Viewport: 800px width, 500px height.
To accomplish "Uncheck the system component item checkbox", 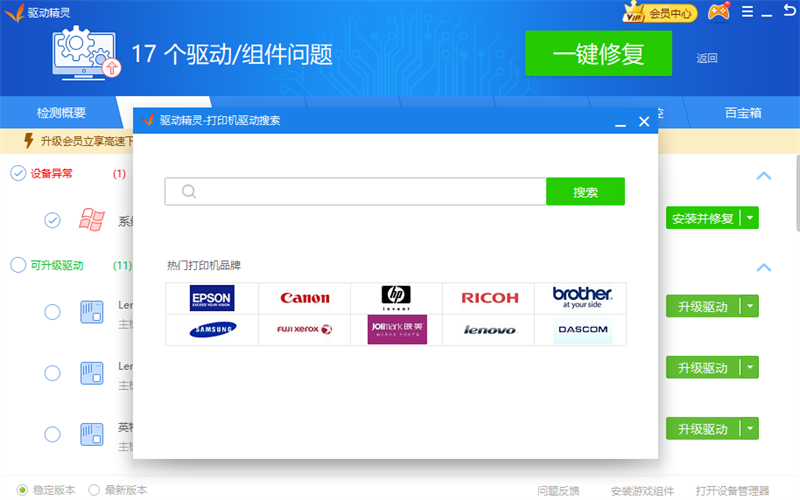I will (52, 220).
